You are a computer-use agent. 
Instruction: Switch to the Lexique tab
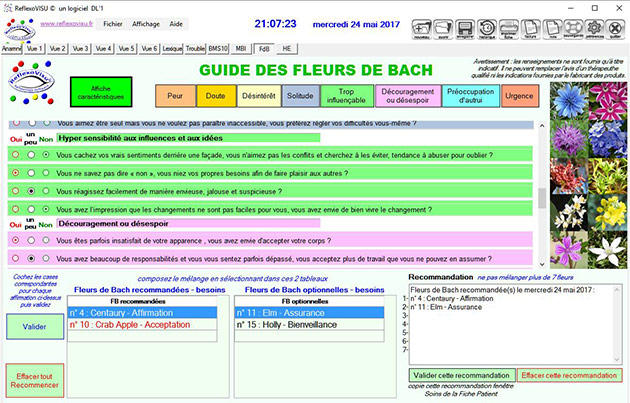(172, 49)
